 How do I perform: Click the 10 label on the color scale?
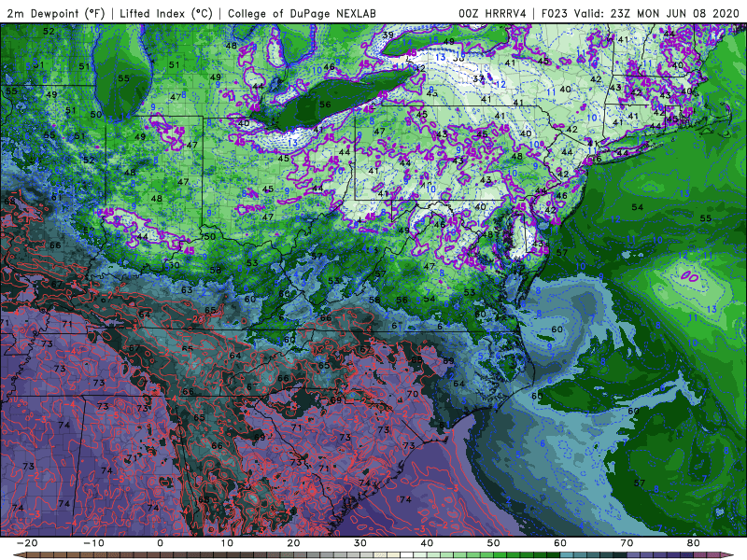[227, 543]
